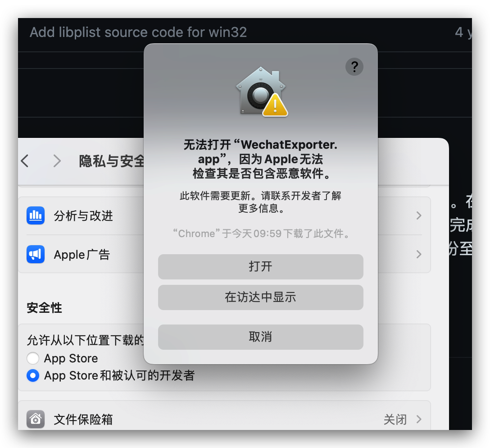
Task: Click the help question mark button in dialog
Action: coord(354,67)
